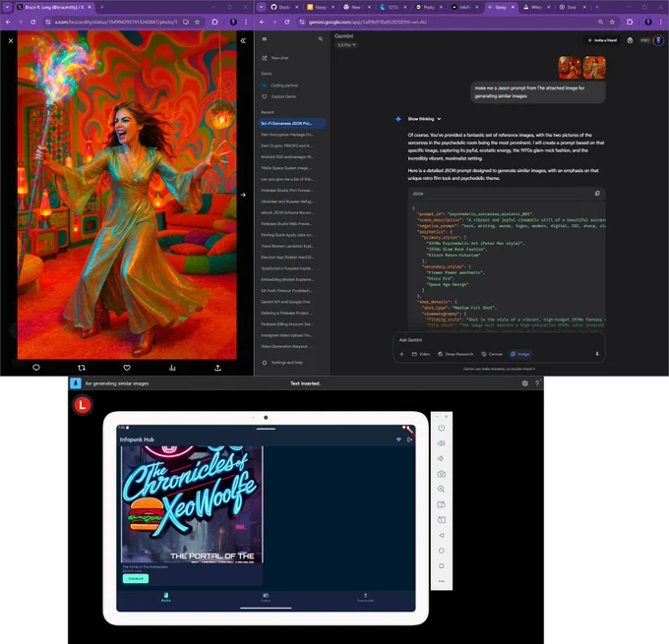This screenshot has width=669, height=644.
Task: Select the middle tab in Infopunk Hub
Action: pos(266,597)
